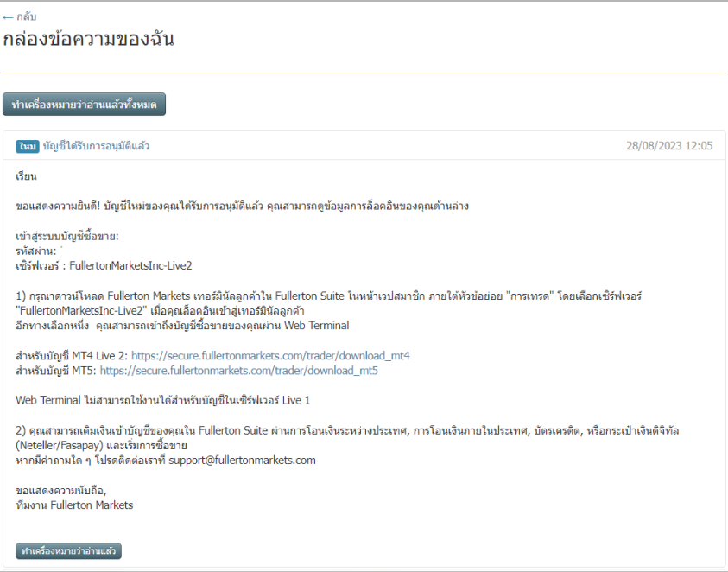The height and width of the screenshot is (572, 728).
Task: Click the message timestamp 28/08/2023 12:05
Action: pos(669,146)
